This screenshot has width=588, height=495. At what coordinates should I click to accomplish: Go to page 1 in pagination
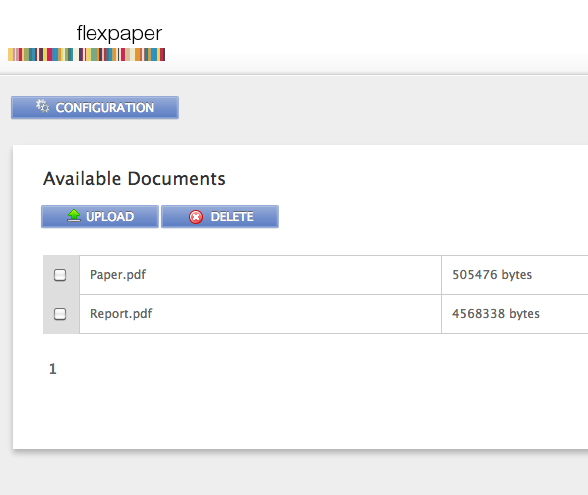(52, 369)
